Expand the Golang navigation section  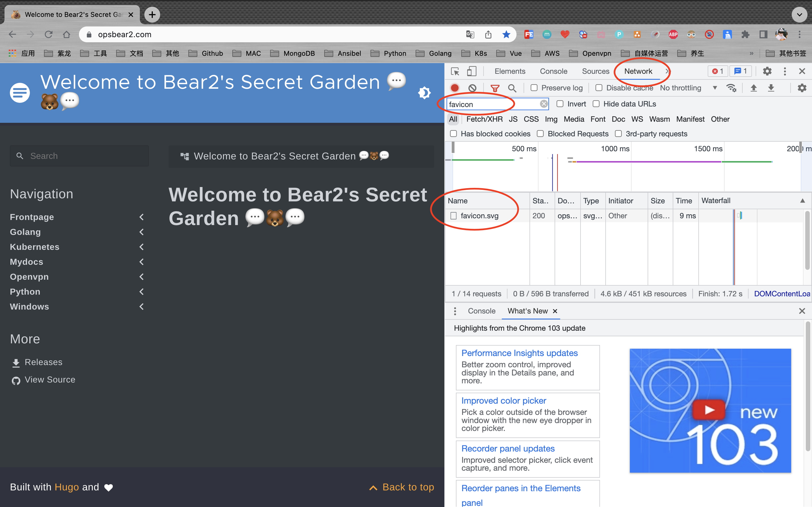(x=142, y=232)
